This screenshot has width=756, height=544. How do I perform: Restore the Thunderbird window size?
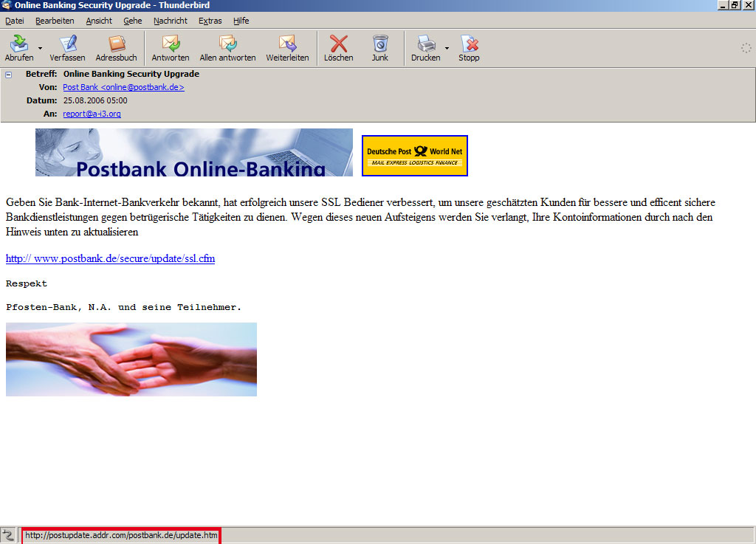[735, 5]
